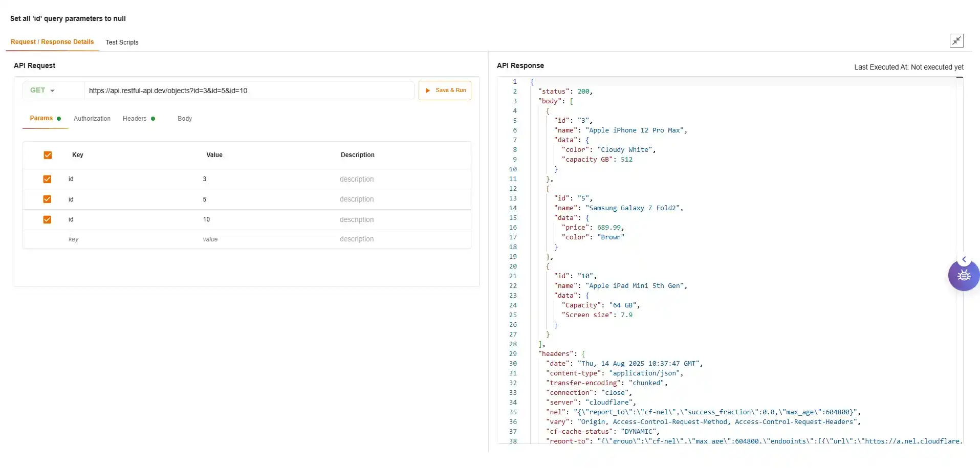Click the value field containing 10
Image resolution: width=980 pixels, height=468 pixels.
(x=256, y=219)
